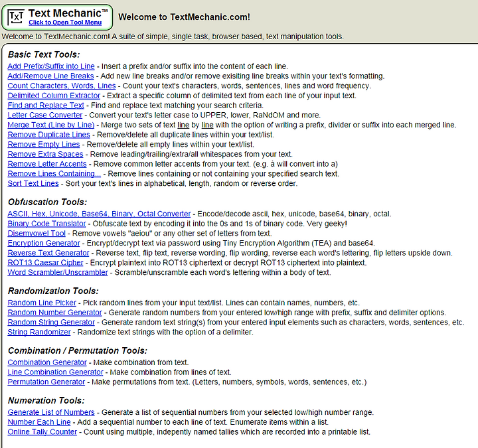Open Random String Generator link
Viewport: 478px width, 448px height.
pyautogui.click(x=51, y=322)
